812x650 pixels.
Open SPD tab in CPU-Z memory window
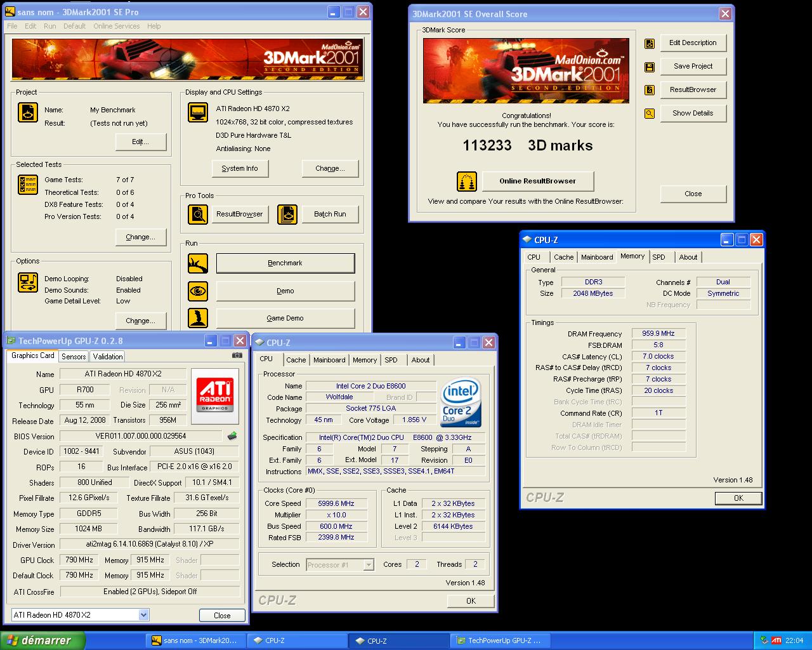click(x=659, y=257)
